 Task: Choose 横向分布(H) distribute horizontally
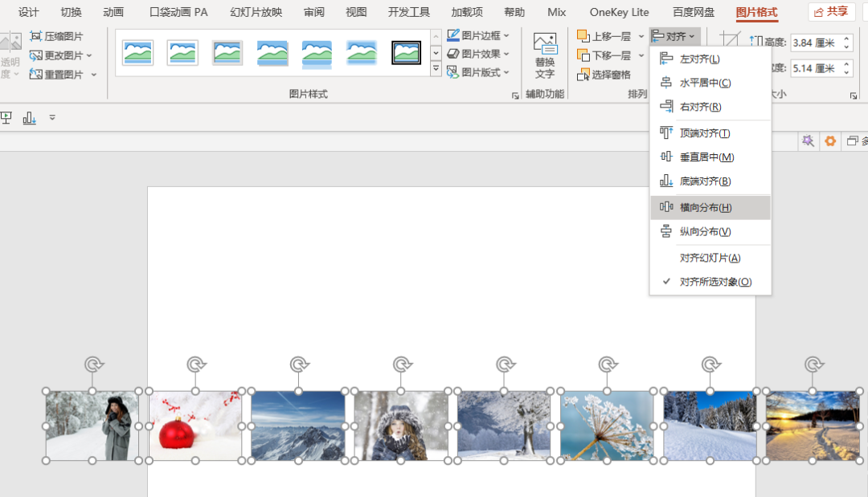(x=710, y=207)
